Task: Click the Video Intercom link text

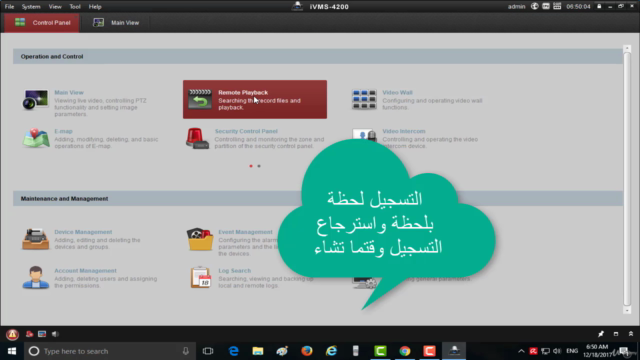Action: click(x=404, y=131)
